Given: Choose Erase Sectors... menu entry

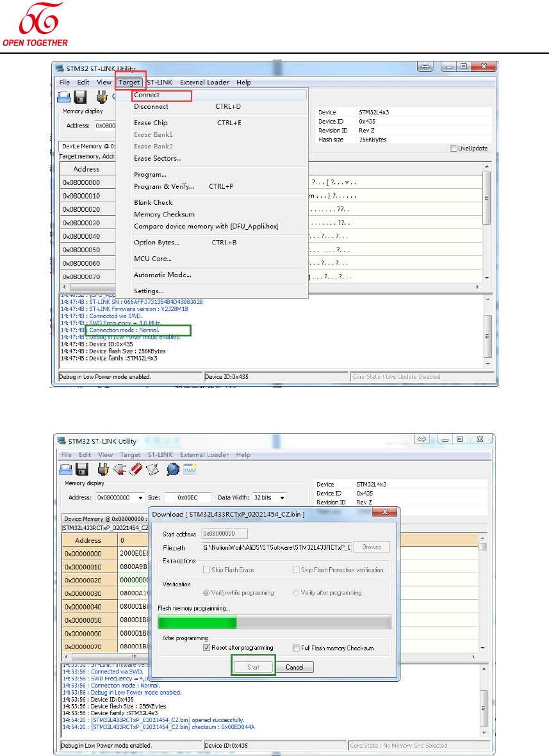Looking at the screenshot, I should tap(220, 158).
